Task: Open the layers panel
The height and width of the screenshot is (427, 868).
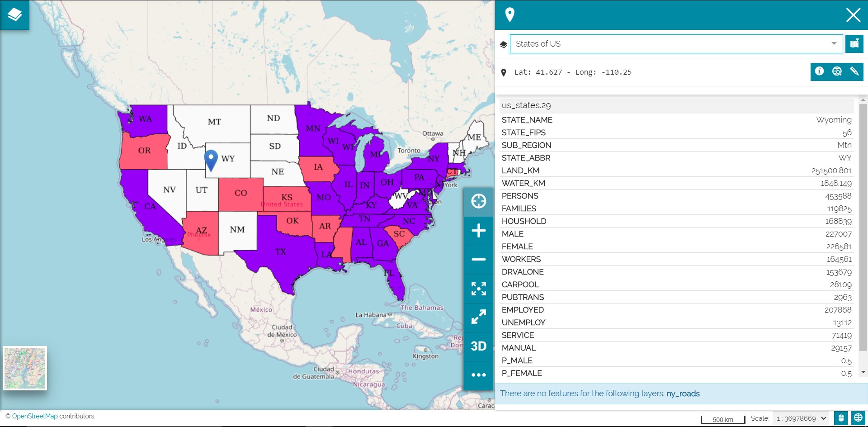Action: click(x=14, y=14)
